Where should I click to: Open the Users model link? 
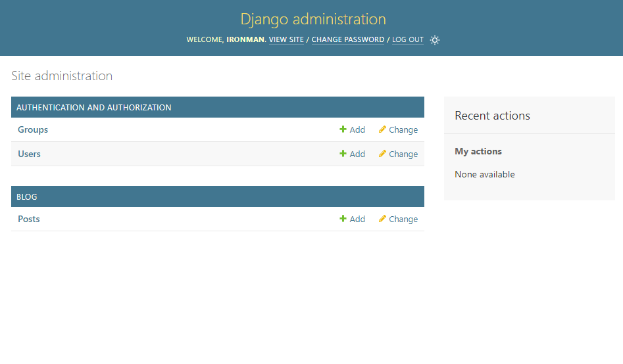[x=29, y=154]
